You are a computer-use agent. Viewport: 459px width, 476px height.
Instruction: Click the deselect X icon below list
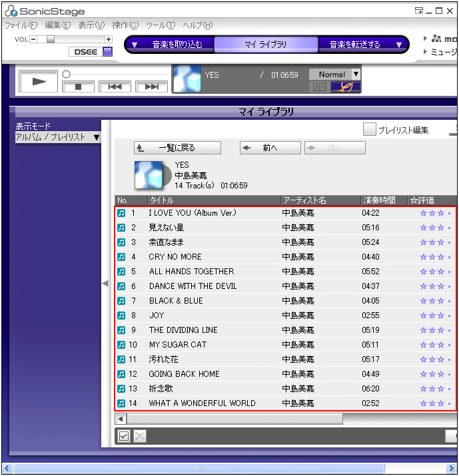[x=140, y=436]
